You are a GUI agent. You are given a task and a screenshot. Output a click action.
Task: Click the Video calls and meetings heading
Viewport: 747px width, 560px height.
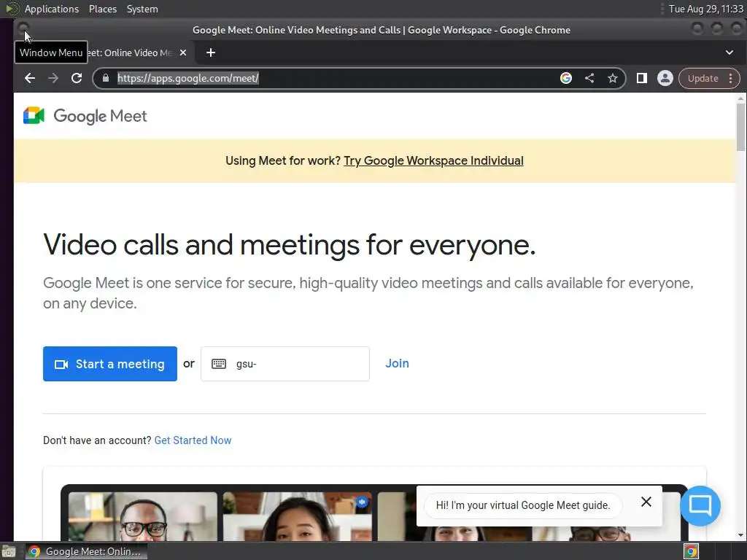(x=290, y=245)
